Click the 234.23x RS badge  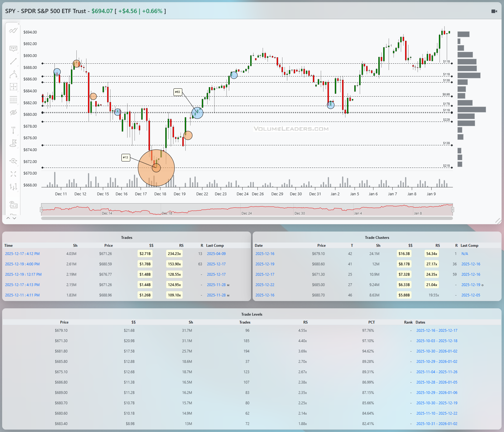(174, 254)
